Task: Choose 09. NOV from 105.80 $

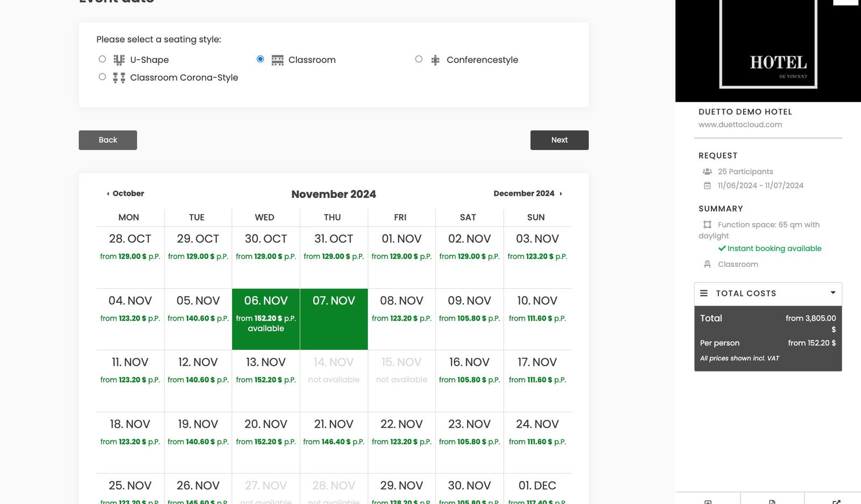Action: (469, 319)
